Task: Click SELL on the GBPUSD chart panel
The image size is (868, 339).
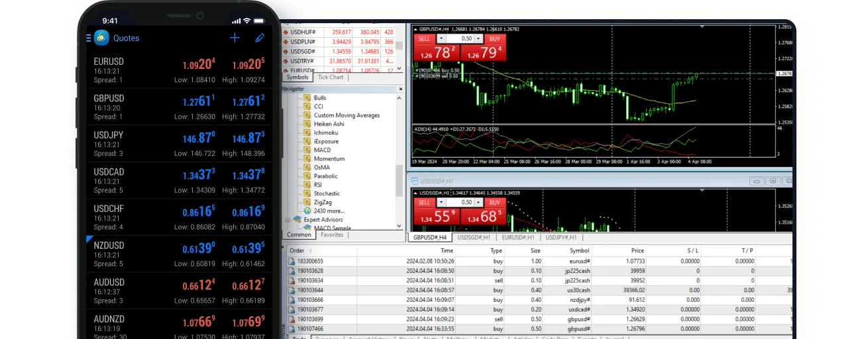Action: (424, 38)
